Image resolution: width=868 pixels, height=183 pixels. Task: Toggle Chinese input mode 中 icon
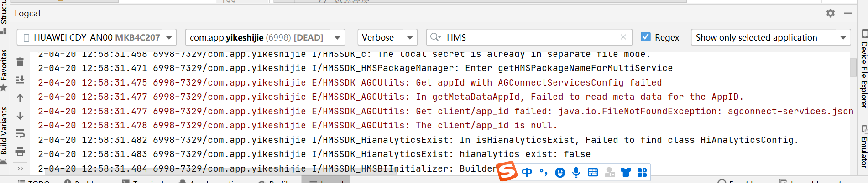coord(527,172)
